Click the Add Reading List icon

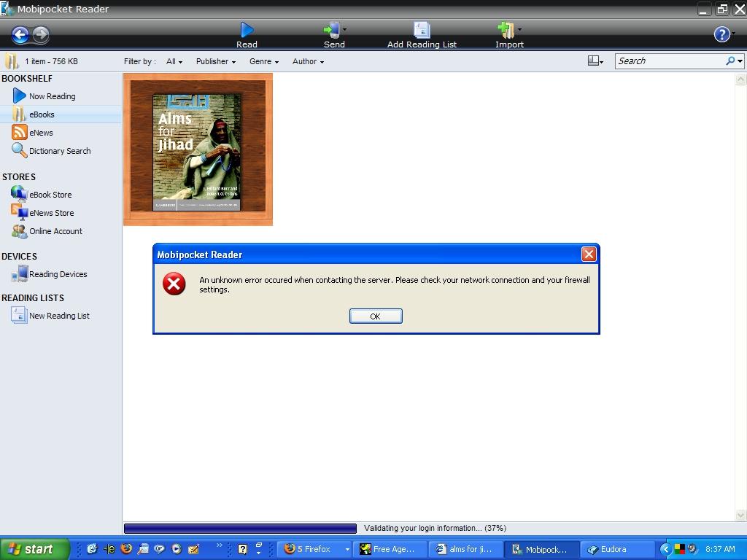coord(422,30)
